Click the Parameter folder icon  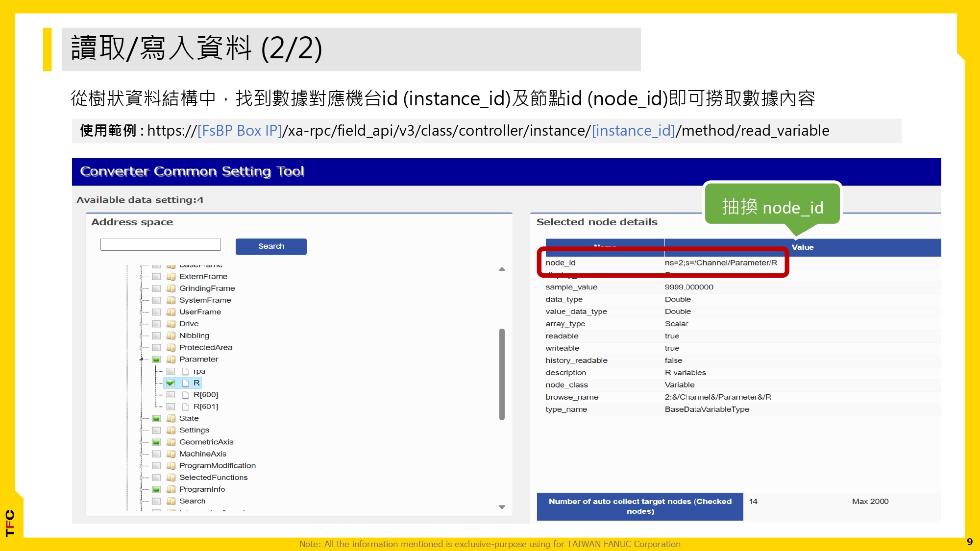click(x=171, y=359)
